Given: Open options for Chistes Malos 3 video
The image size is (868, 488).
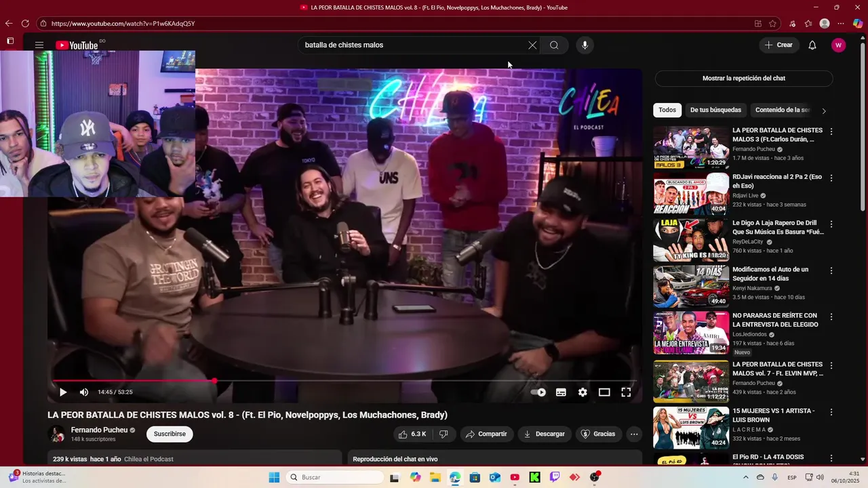Looking at the screenshot, I should tap(831, 131).
